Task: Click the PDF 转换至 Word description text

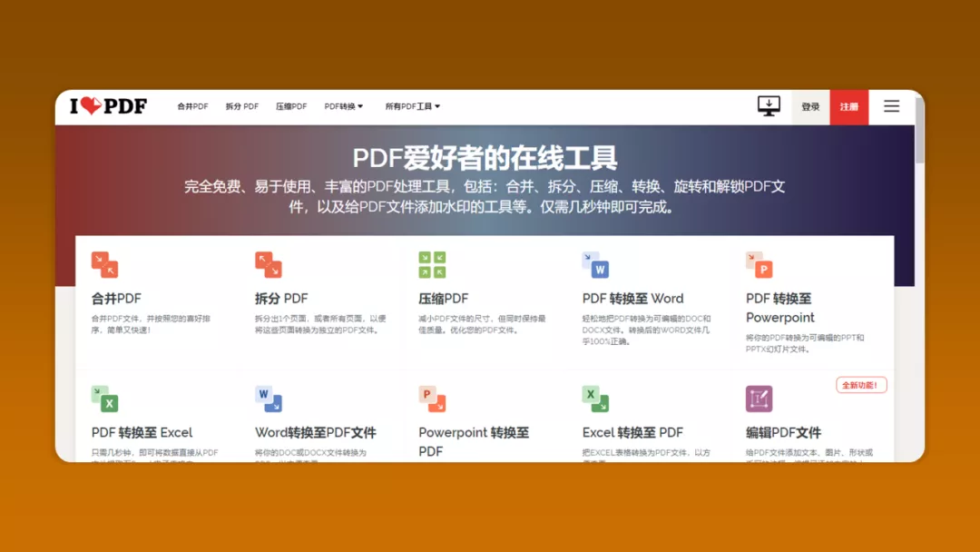Action: pyautogui.click(x=646, y=330)
